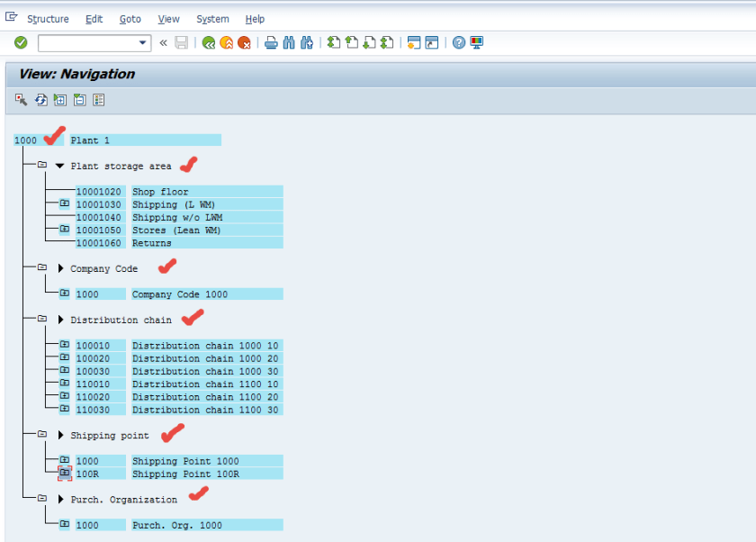
Task: Click the Create New Session icon
Action: (414, 43)
